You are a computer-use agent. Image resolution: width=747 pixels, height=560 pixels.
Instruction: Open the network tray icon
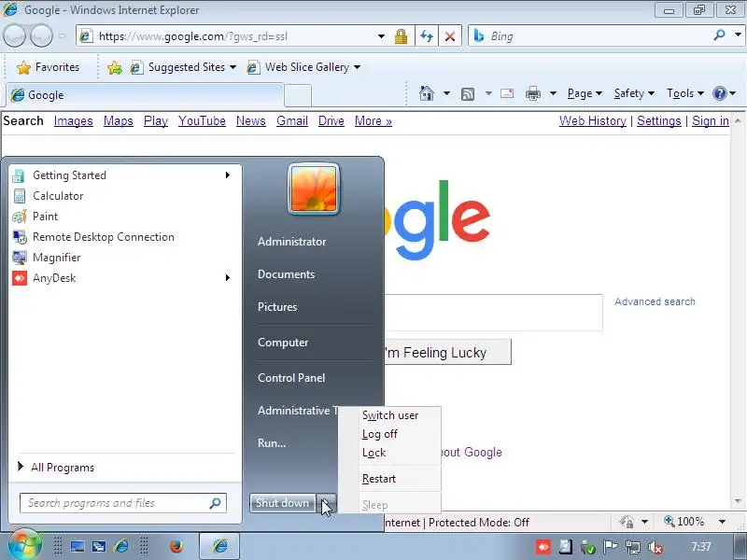point(633,547)
